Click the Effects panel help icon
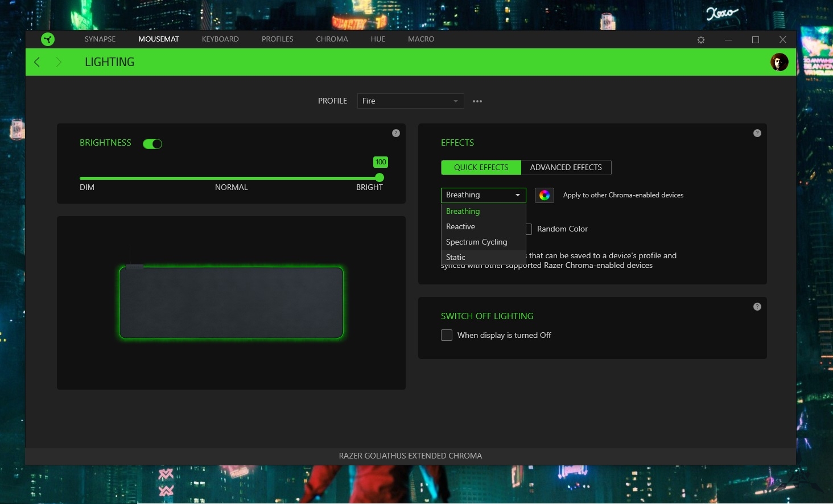The width and height of the screenshot is (833, 504). point(757,133)
